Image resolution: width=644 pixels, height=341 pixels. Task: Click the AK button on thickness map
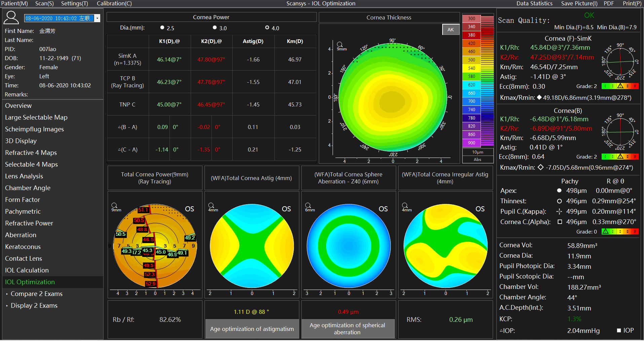451,30
